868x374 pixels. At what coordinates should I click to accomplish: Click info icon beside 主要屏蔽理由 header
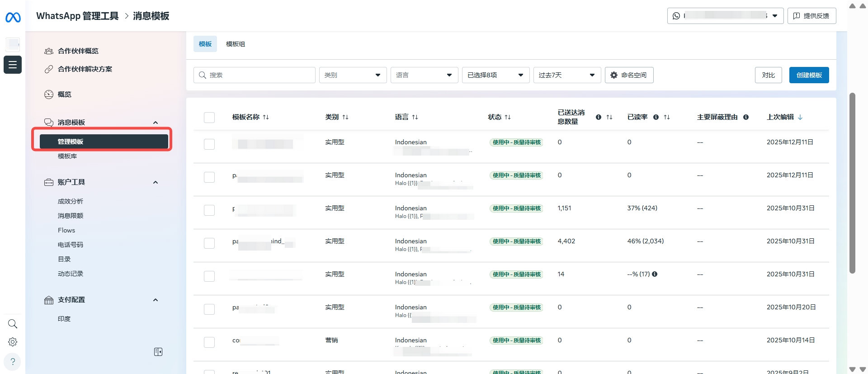(x=746, y=117)
